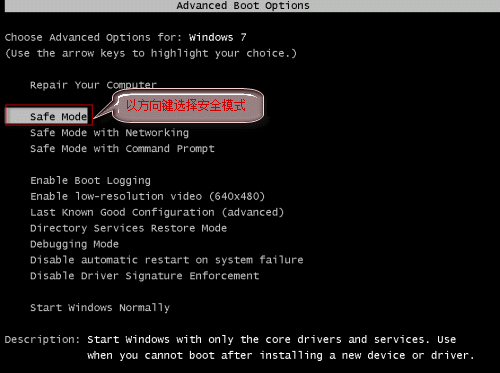Click the red Chinese annotation callout bubble

[x=188, y=106]
